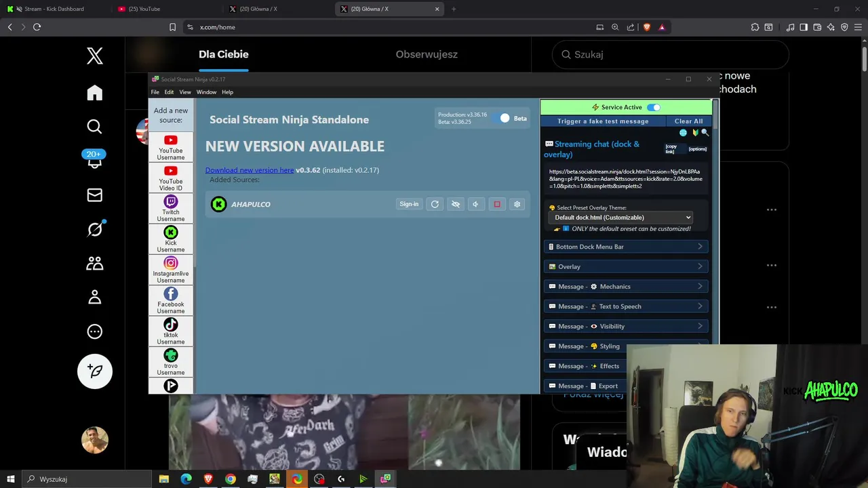Open settings gear for AHAPULCO source
This screenshot has height=488, width=868.
[x=517, y=204]
